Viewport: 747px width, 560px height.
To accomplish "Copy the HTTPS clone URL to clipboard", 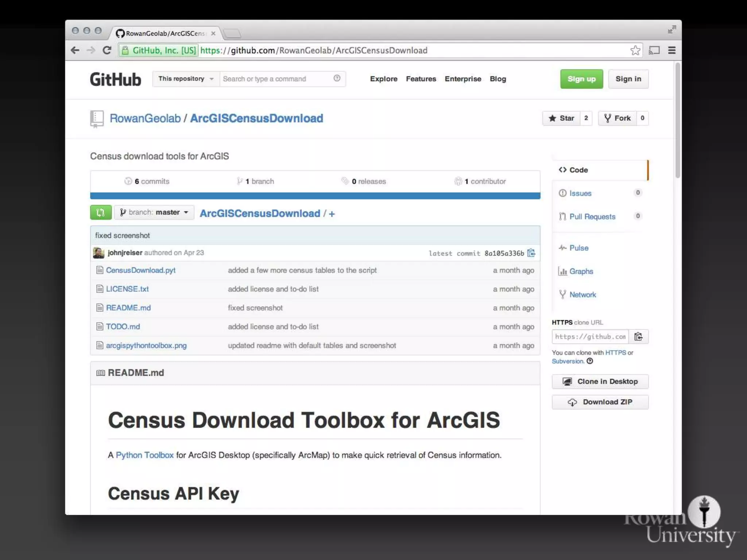I will [638, 337].
